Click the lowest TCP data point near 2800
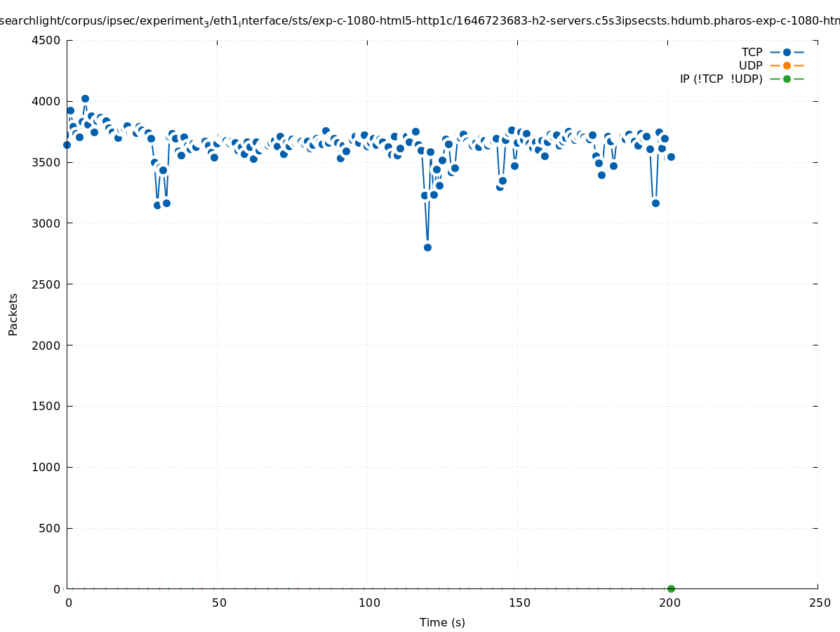Screen dimensions: 840x632 point(427,247)
